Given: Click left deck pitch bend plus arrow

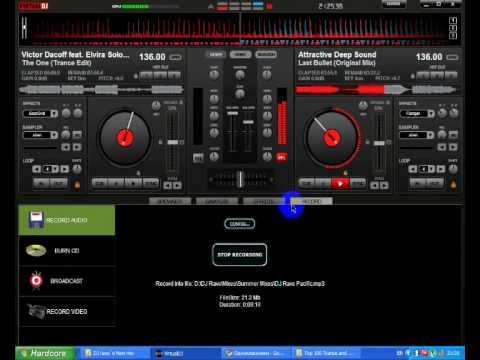Looking at the screenshot, I should [178, 186].
